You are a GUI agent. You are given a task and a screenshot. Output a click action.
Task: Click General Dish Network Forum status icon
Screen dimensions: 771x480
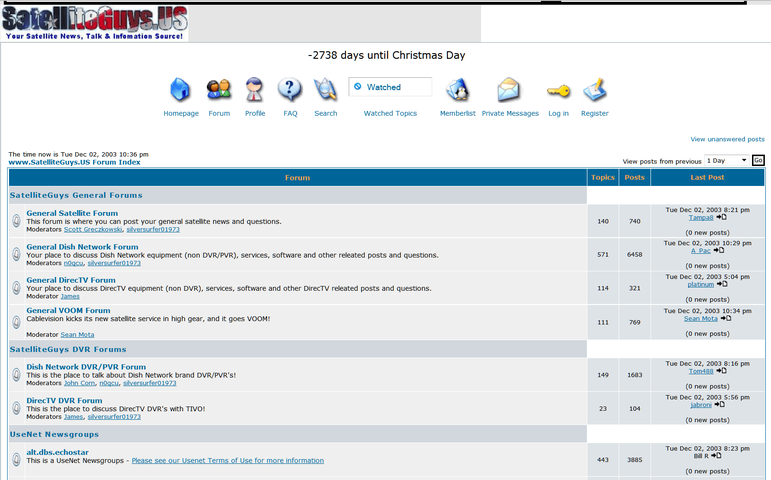[16, 254]
